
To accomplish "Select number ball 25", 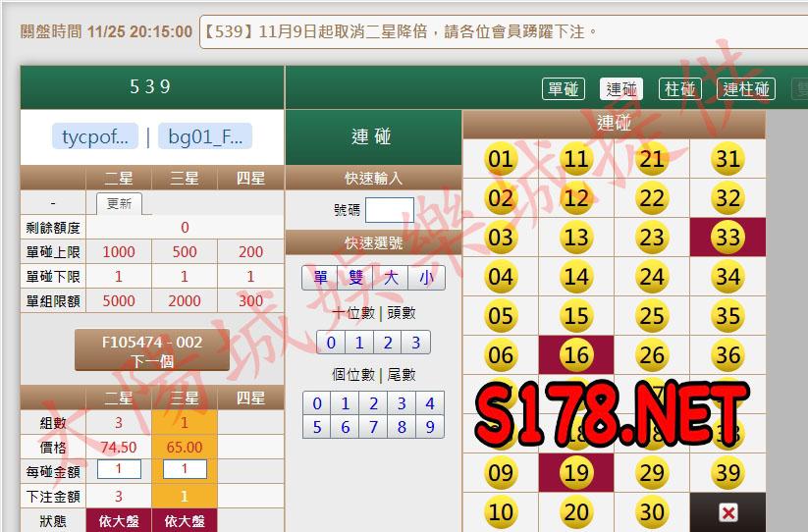I will point(652,316).
